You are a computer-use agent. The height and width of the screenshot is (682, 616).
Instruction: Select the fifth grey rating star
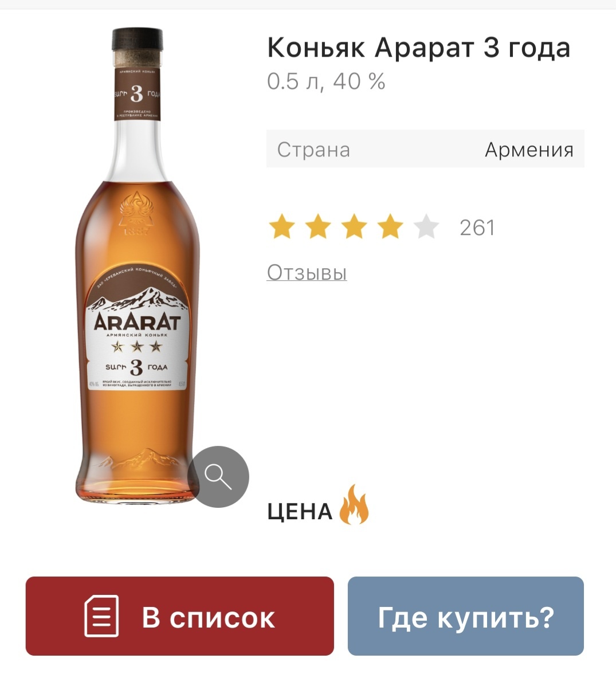click(426, 226)
